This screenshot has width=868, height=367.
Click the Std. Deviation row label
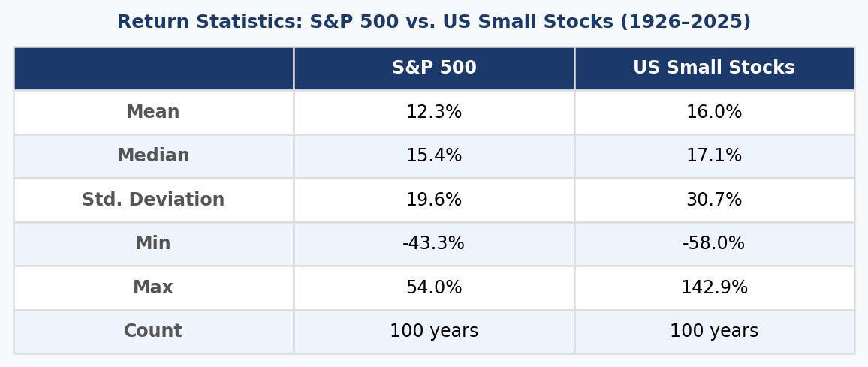(153, 200)
